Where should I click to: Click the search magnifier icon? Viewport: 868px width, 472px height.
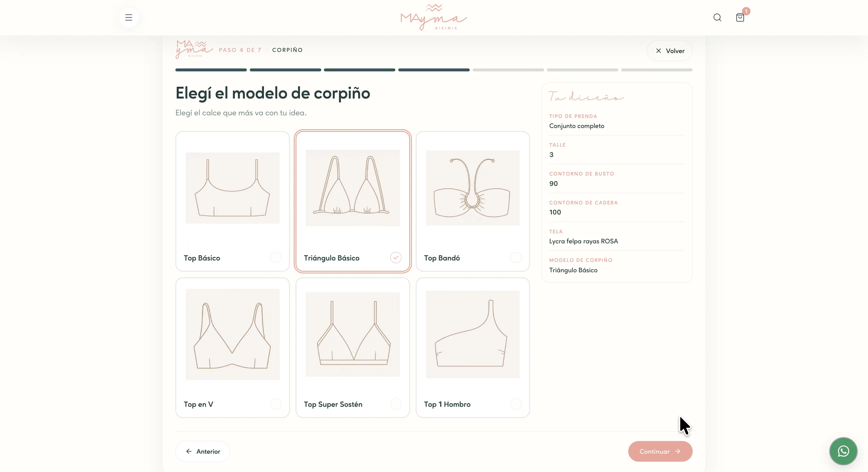(717, 17)
